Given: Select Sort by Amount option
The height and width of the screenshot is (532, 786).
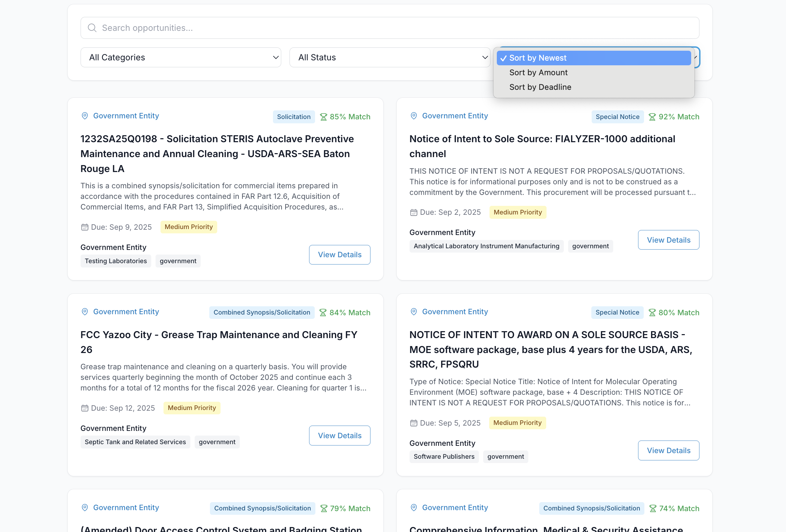Looking at the screenshot, I should [539, 72].
